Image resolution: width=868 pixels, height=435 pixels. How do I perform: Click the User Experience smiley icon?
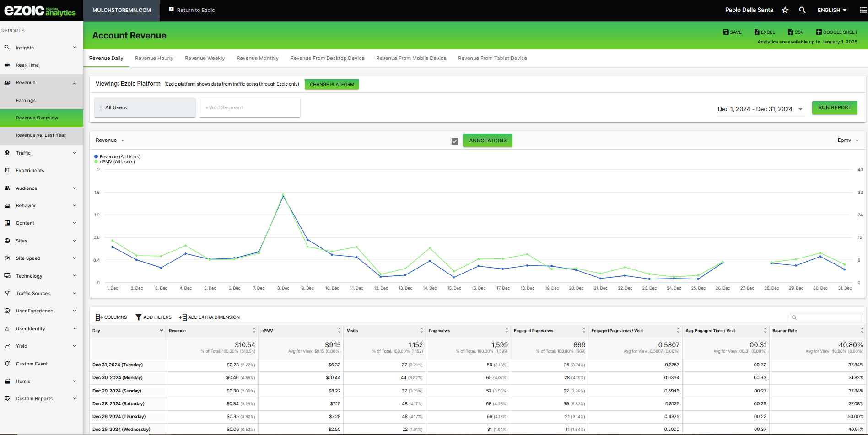(x=7, y=311)
